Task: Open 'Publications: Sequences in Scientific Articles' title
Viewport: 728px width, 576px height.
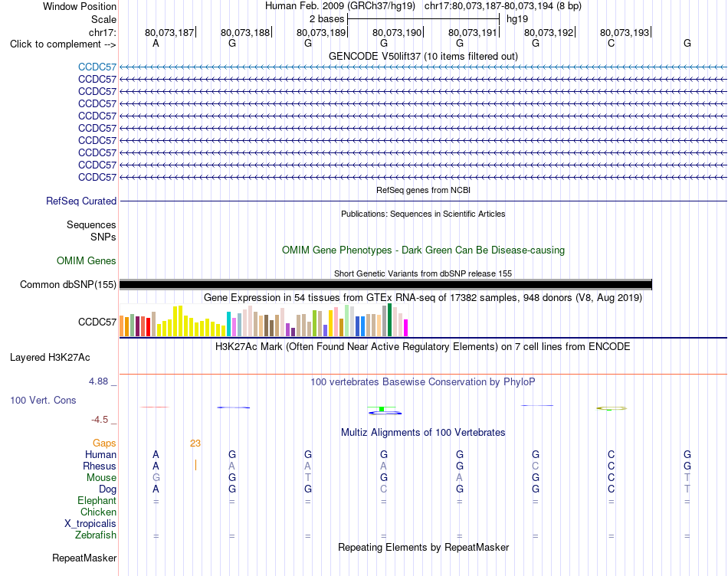Action: coord(423,214)
